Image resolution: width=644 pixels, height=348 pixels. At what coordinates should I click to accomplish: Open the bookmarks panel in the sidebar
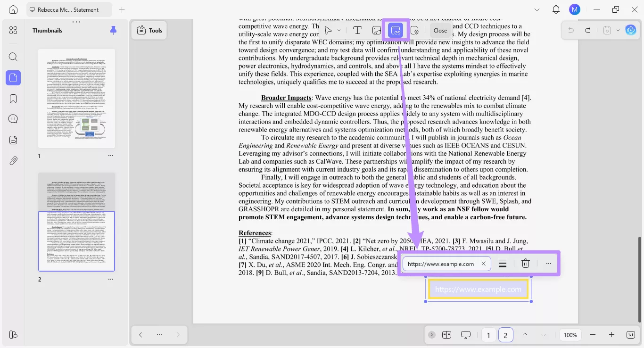point(13,99)
